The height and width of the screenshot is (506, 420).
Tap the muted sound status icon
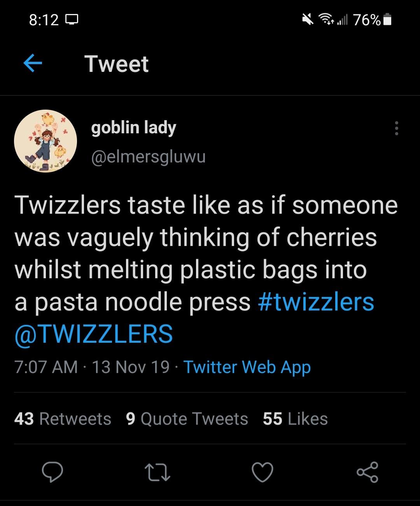pyautogui.click(x=308, y=19)
